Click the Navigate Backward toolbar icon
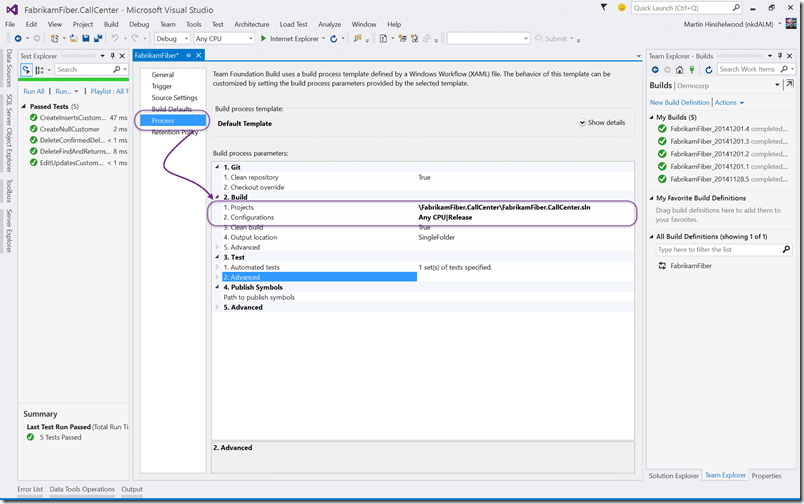The height and width of the screenshot is (504, 804). pos(18,38)
